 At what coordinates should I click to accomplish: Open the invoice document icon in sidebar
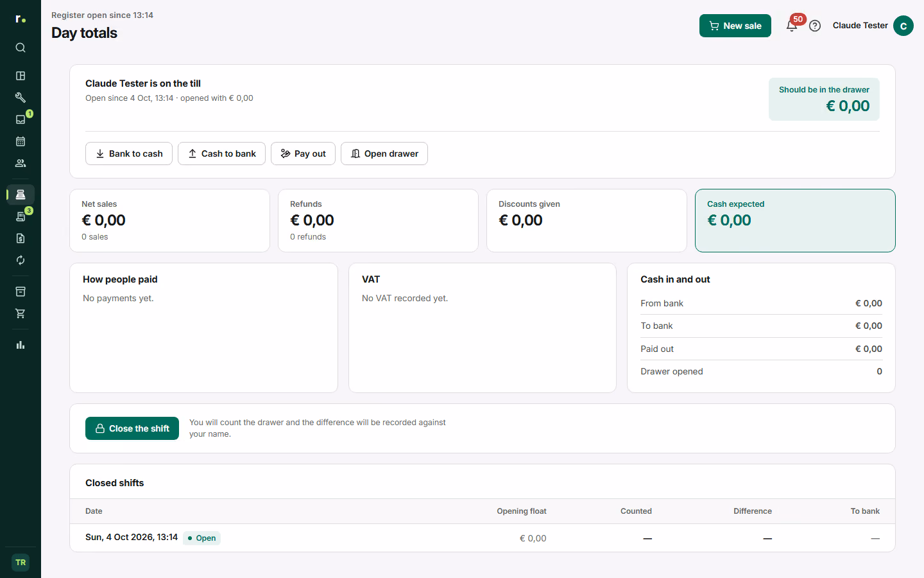pos(21,238)
